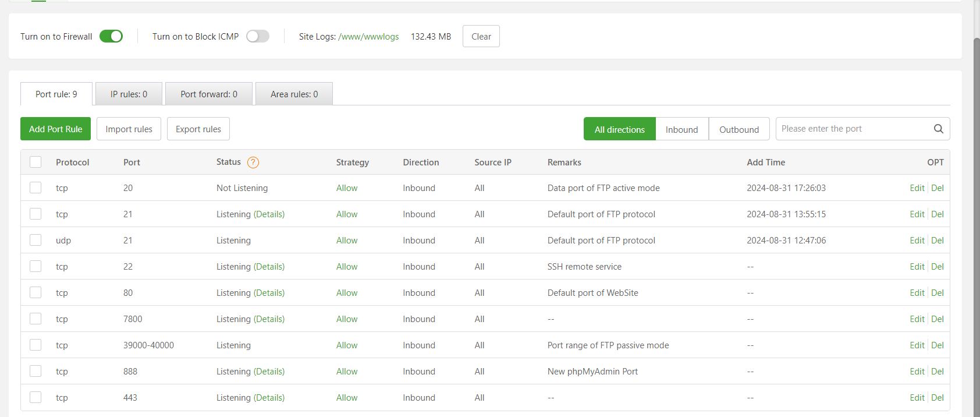Screen dimensions: 980x417
Task: Click the Import rules button
Action: 129,129
